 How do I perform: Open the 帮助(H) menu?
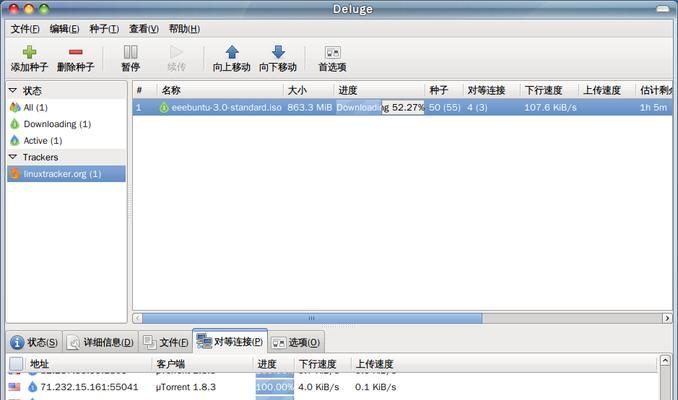pyautogui.click(x=184, y=29)
